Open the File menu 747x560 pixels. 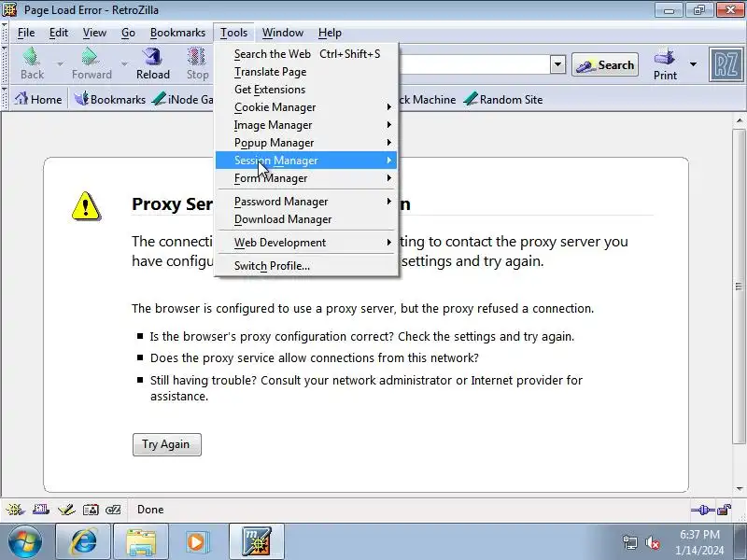(x=26, y=33)
